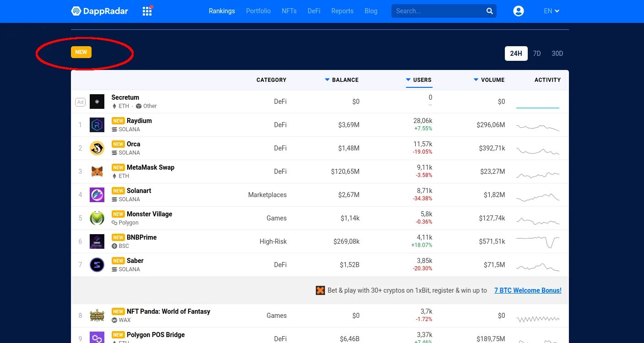Click the Ad label beside Secretum
This screenshot has height=343, width=644.
click(x=80, y=102)
